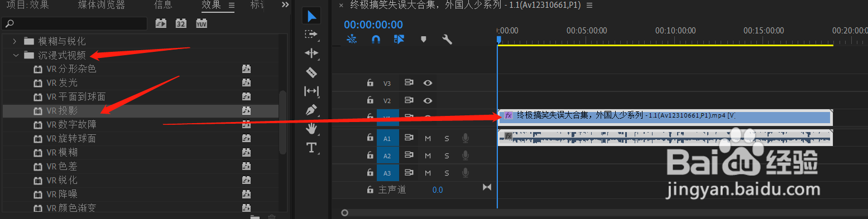Click the effects search field
The image size is (868, 219).
point(75,23)
